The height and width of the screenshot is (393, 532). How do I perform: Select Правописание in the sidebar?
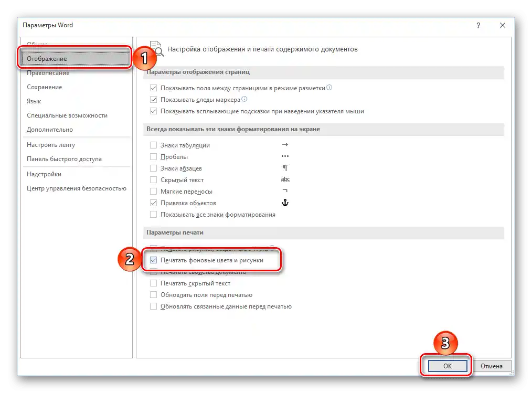pos(48,73)
